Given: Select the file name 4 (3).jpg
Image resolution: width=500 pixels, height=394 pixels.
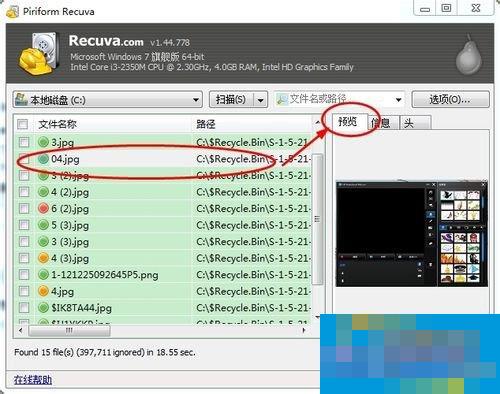Looking at the screenshot, I should (70, 258).
